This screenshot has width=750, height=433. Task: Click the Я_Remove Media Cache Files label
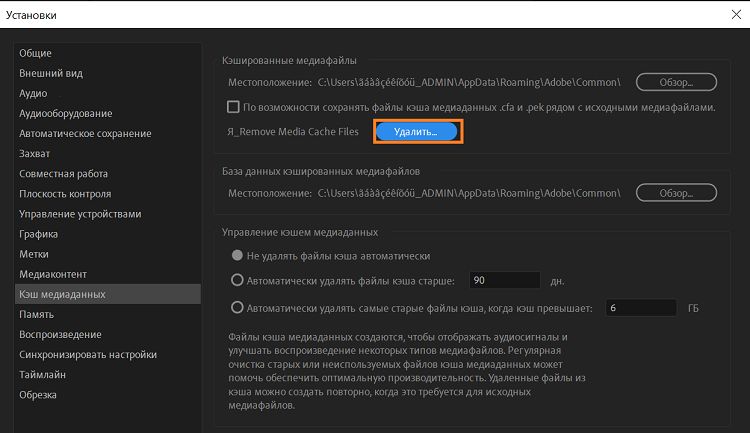pos(293,132)
